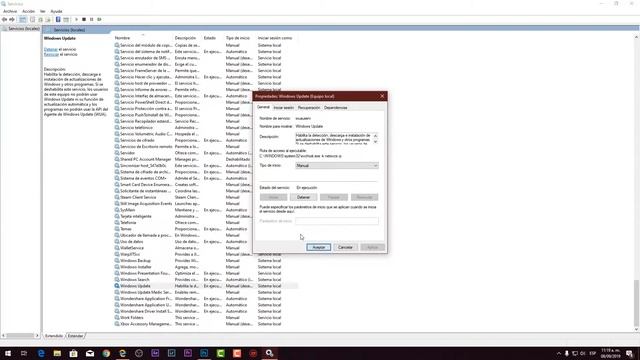Viewport: 640px width, 360px height.
Task: Select the General tab in the dialog
Action: 263,107
